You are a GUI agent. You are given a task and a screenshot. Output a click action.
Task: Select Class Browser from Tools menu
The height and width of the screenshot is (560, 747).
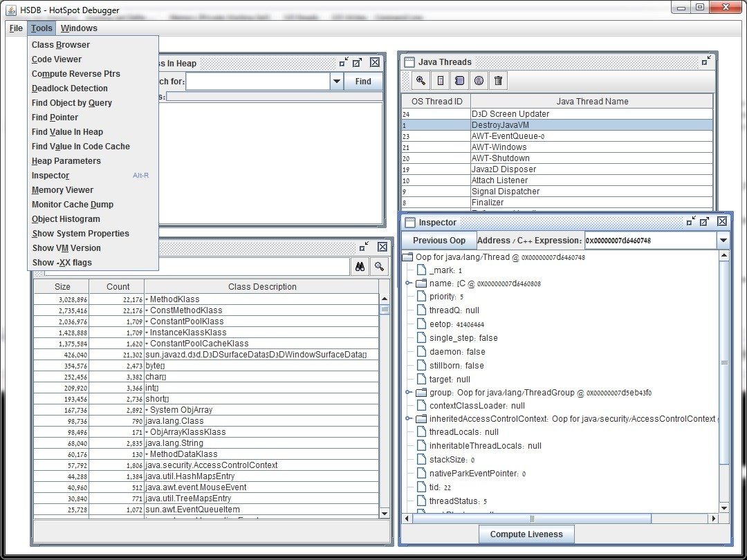click(93, 45)
